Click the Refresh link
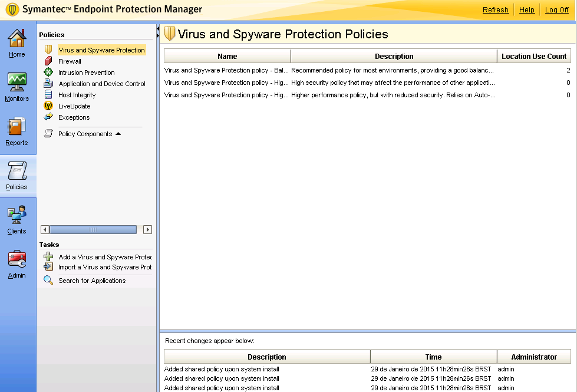 pos(495,10)
